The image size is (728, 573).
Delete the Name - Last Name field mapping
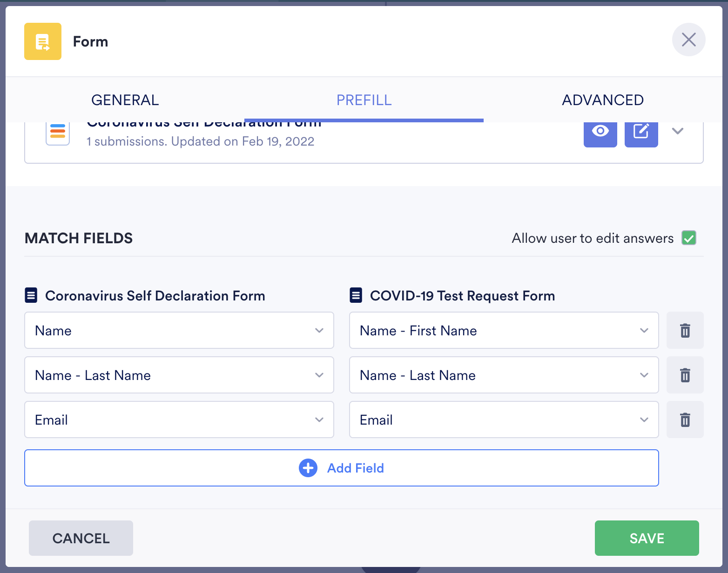(x=685, y=375)
